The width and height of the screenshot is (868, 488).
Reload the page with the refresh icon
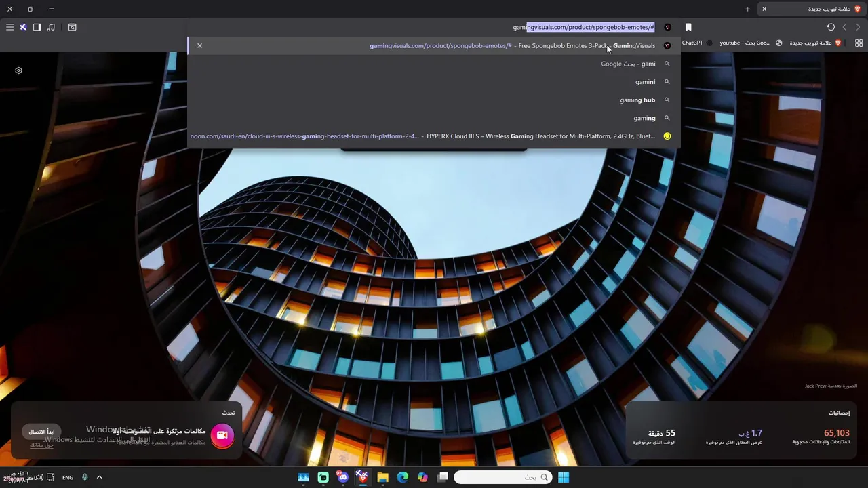pyautogui.click(x=831, y=27)
